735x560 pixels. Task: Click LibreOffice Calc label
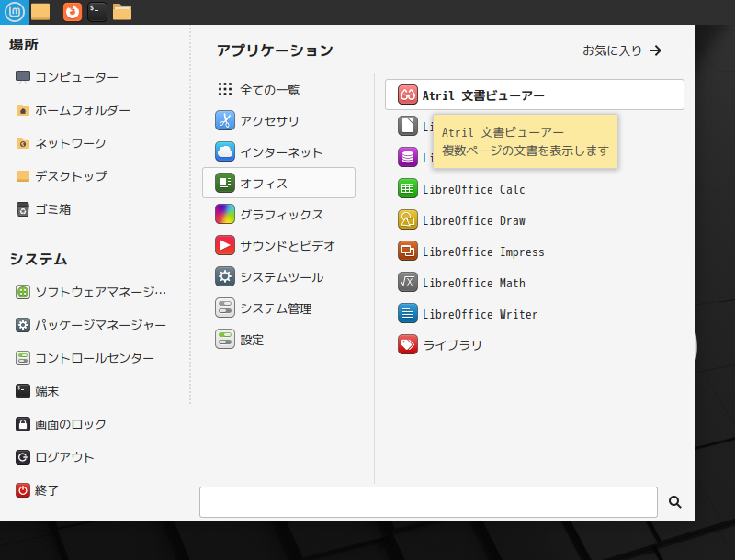pyautogui.click(x=473, y=189)
